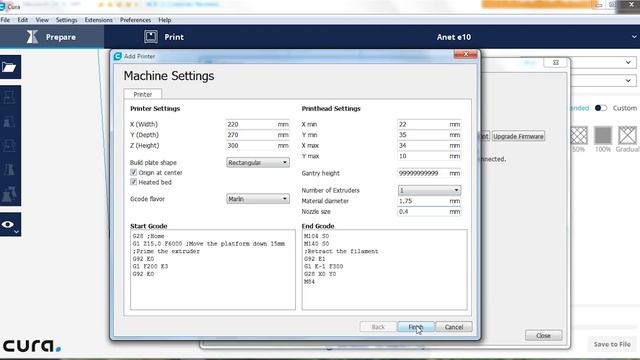Click the Z (Height) input field
The image size is (640, 360).
pyautogui.click(x=258, y=145)
